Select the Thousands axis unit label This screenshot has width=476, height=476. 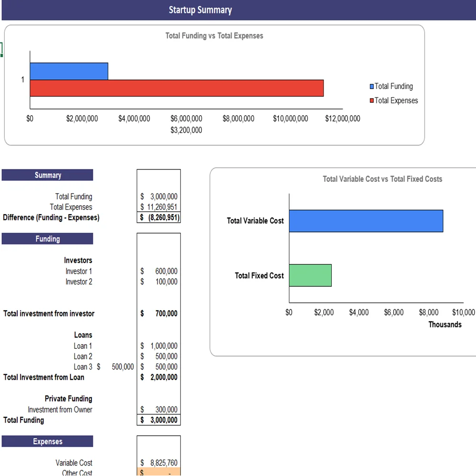[445, 325]
